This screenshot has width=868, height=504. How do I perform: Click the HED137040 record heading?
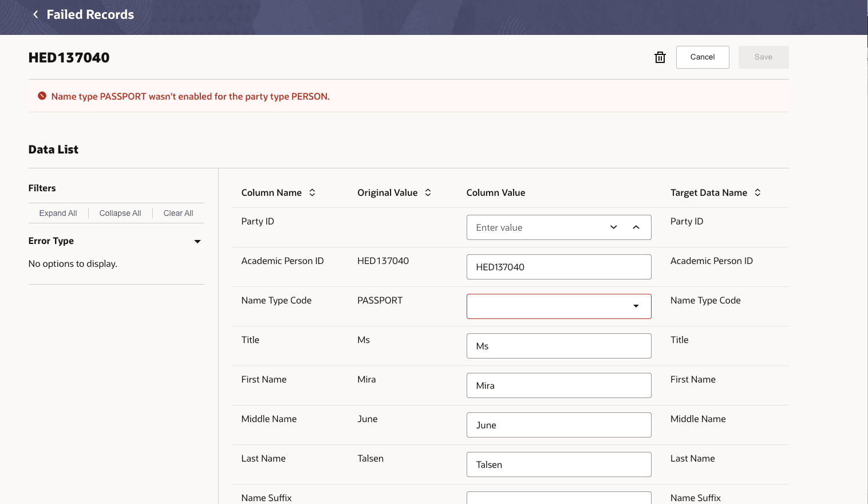coord(69,57)
